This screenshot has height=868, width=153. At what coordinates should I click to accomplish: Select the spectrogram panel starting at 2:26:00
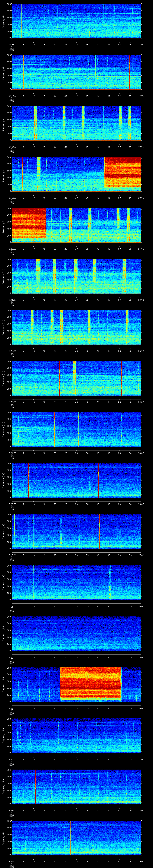click(x=76, y=532)
